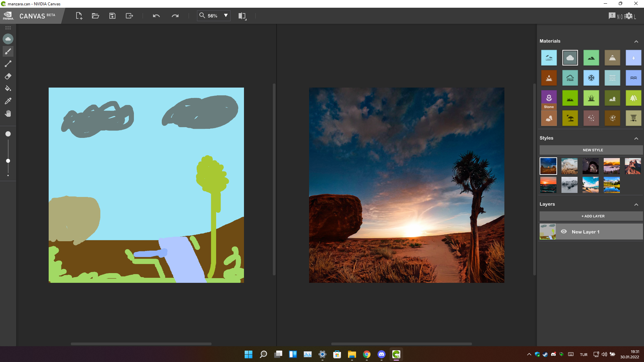The height and width of the screenshot is (362, 644).
Task: Toggle visibility of New Layer 1
Action: pos(564,231)
